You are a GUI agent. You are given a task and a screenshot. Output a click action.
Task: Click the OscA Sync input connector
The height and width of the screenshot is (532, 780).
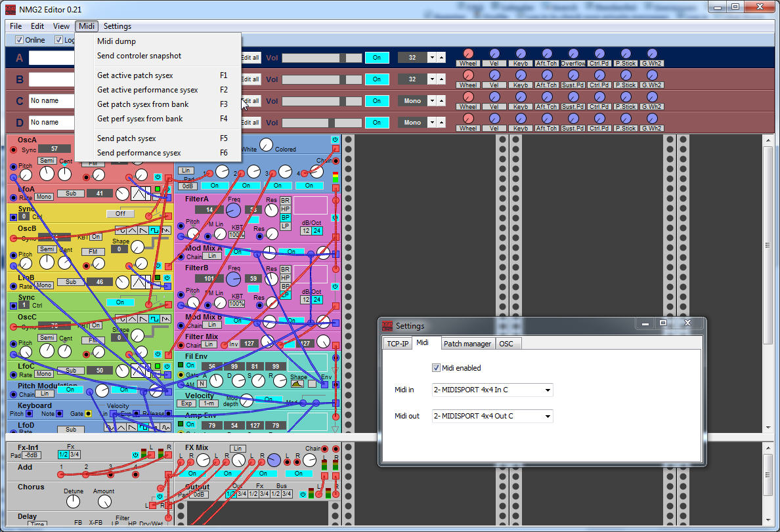[x=13, y=150]
